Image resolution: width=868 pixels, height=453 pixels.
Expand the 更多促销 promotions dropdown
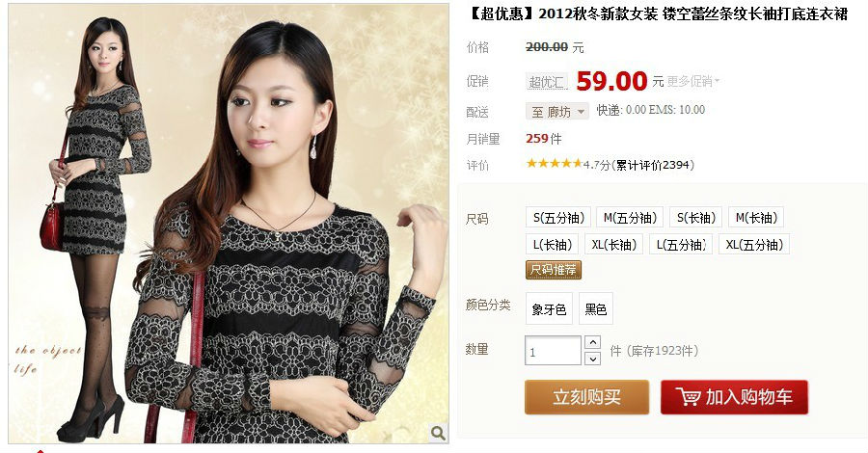692,81
